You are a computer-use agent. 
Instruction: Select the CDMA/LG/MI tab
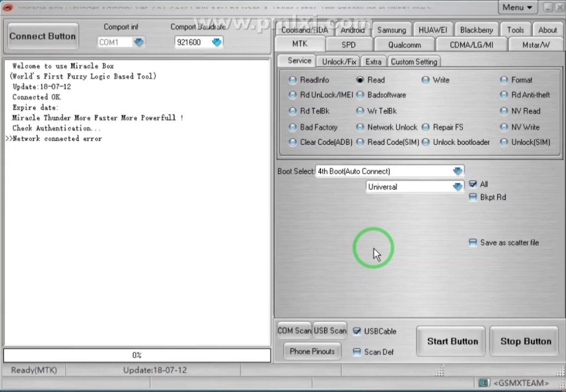[471, 45]
